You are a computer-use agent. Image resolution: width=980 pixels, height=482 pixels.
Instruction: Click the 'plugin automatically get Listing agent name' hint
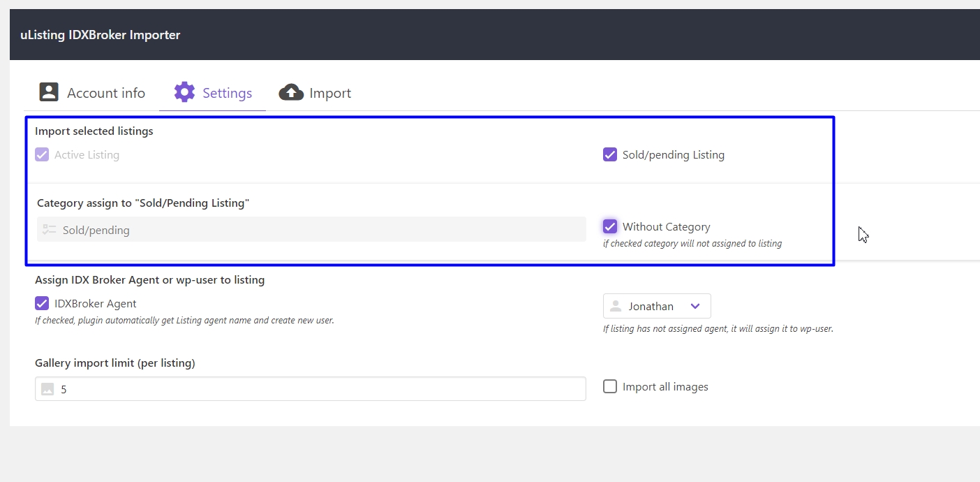click(x=184, y=321)
